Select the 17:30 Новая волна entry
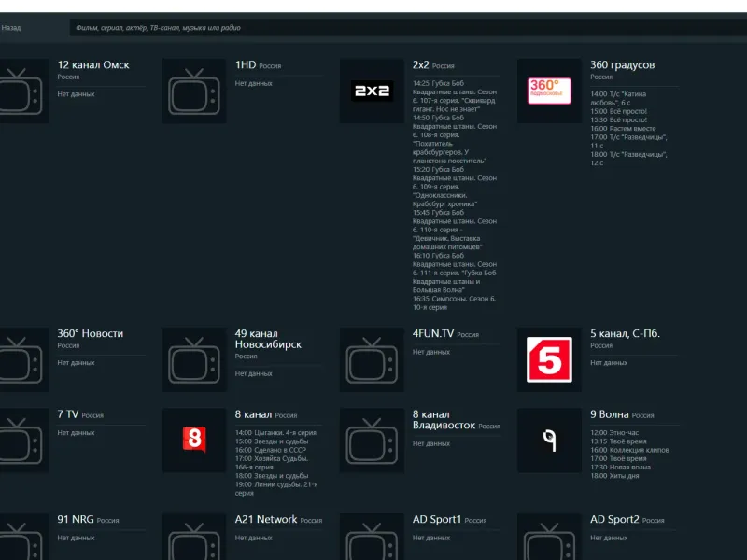 point(620,468)
